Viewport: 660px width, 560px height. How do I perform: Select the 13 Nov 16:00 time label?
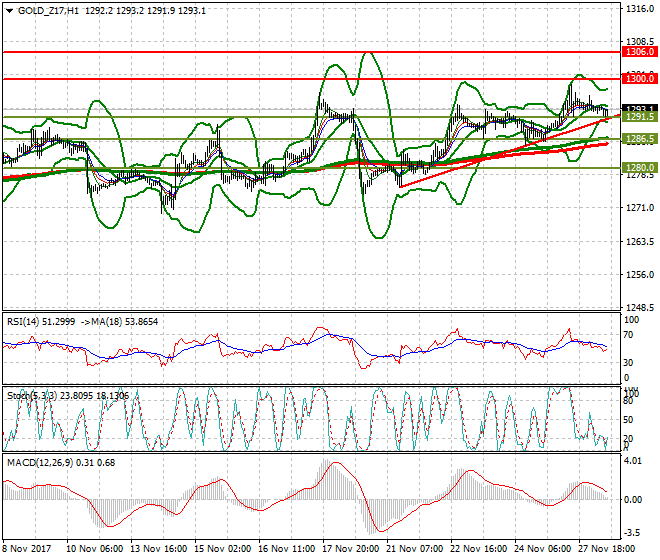pos(159,549)
